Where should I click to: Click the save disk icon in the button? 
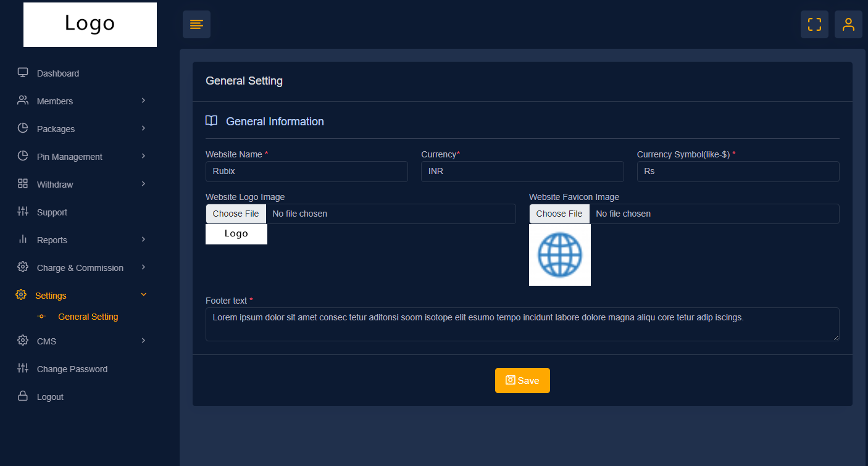pyautogui.click(x=511, y=380)
